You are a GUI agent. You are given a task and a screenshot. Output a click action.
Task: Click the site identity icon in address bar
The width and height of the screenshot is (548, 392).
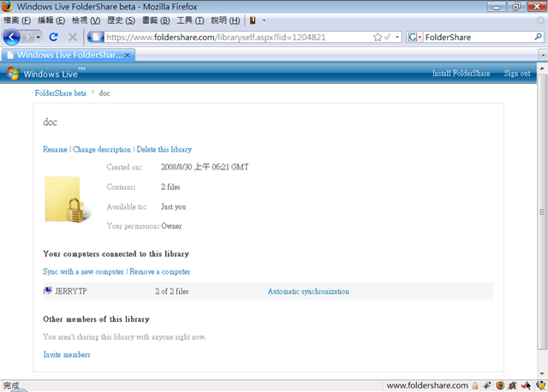(96, 37)
